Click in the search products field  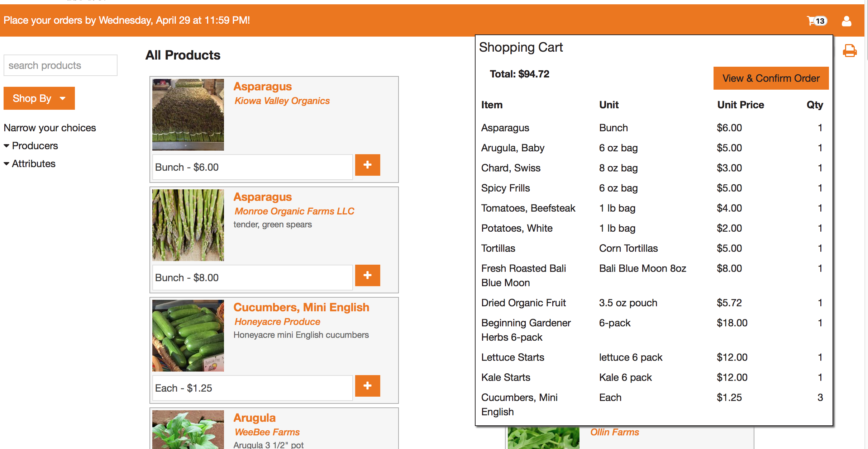(60, 65)
